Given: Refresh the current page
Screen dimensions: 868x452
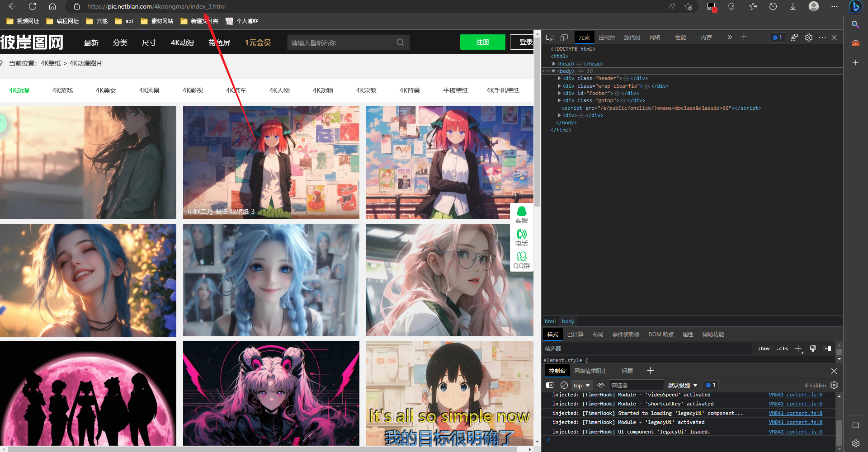Looking at the screenshot, I should pyautogui.click(x=33, y=6).
